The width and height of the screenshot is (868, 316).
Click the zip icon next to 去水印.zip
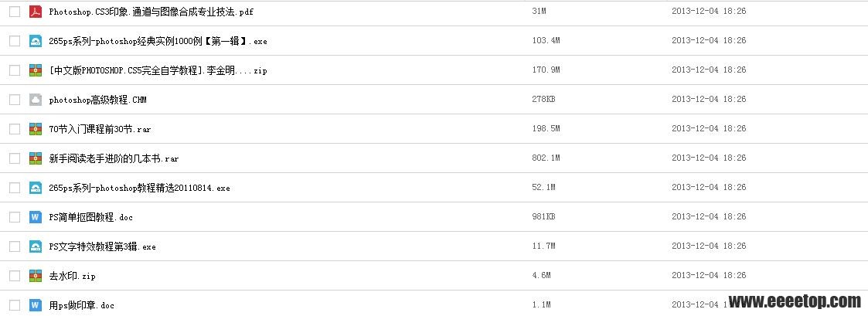[x=36, y=276]
